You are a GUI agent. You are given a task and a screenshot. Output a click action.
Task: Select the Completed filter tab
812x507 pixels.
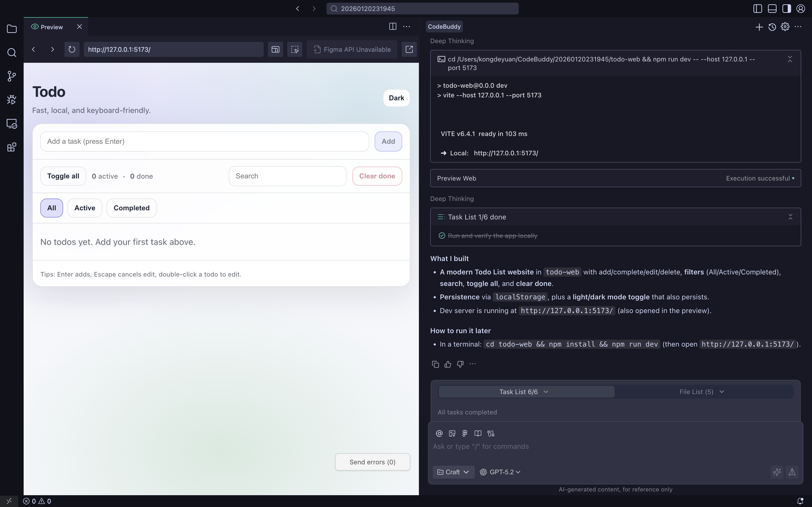click(x=132, y=208)
